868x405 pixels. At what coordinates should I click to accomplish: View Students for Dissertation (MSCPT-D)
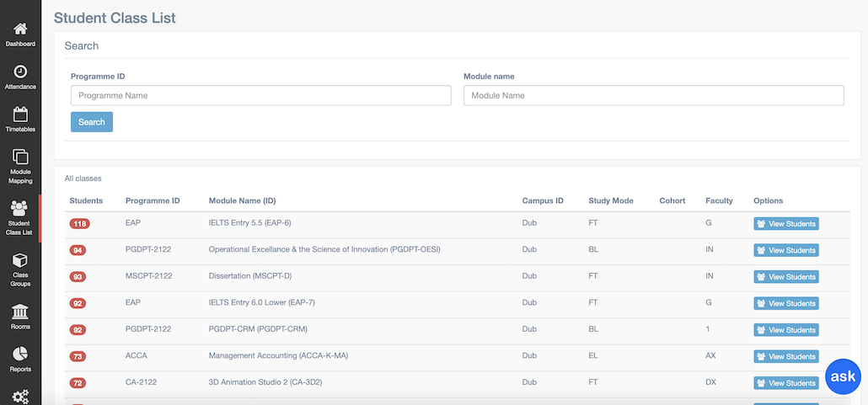(x=786, y=277)
